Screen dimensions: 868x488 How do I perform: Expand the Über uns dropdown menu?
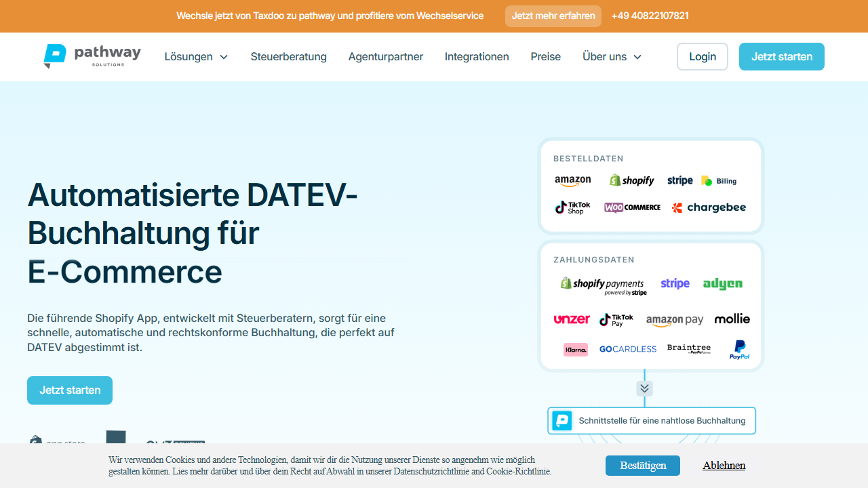pyautogui.click(x=612, y=57)
